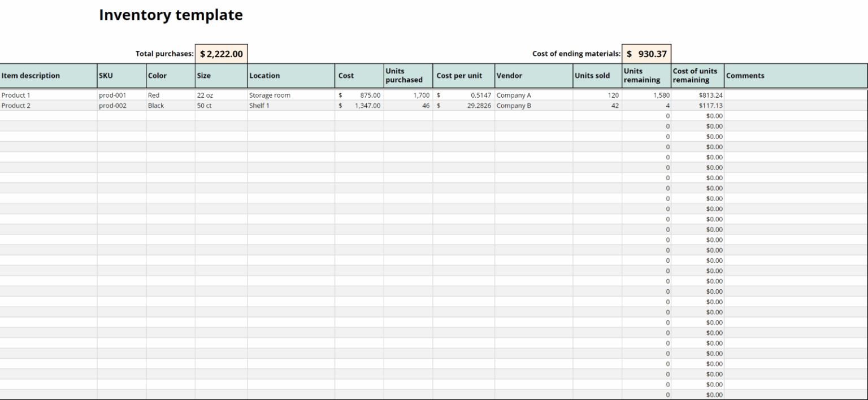Click the Cost of ending materials value cell

click(646, 53)
